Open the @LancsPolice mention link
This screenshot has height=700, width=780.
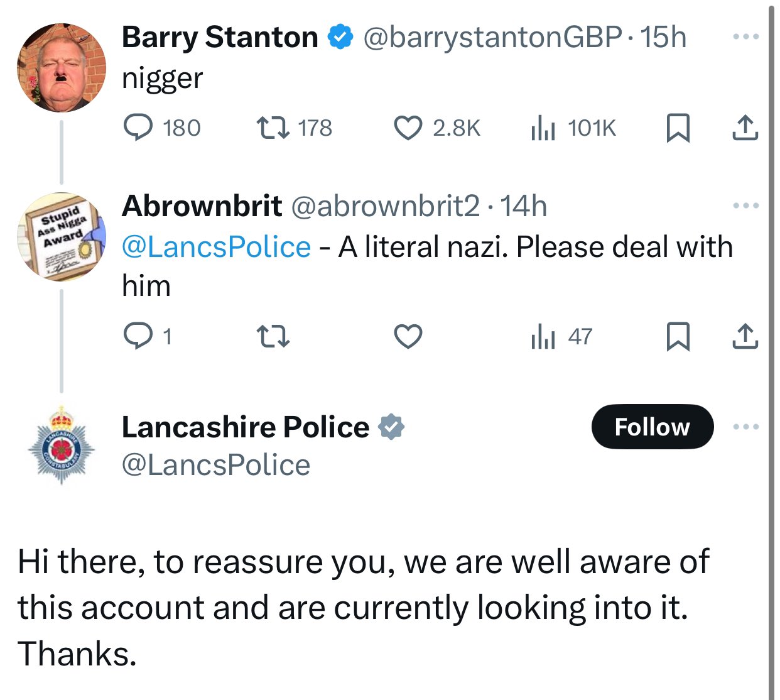pos(216,247)
